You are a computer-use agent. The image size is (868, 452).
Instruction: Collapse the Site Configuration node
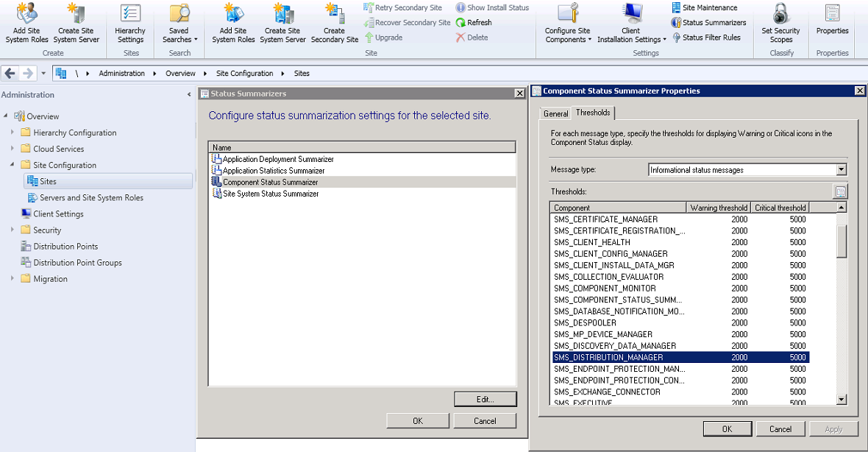coord(13,164)
